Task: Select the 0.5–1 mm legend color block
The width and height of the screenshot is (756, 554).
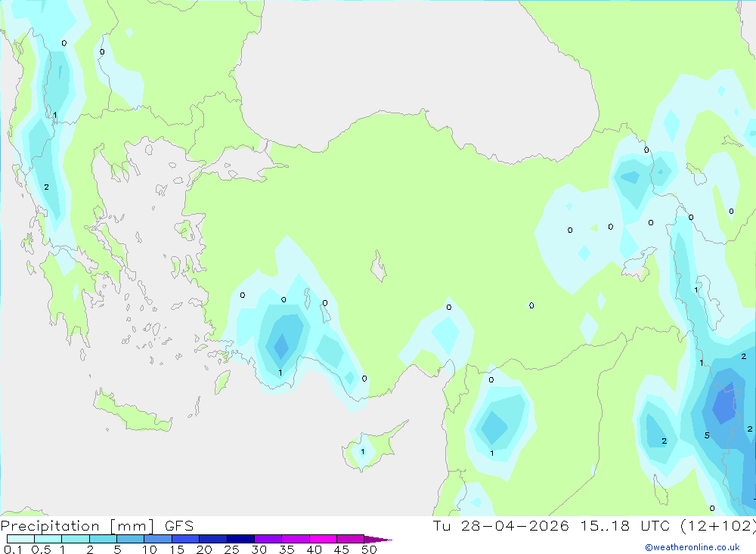Action: (x=48, y=539)
